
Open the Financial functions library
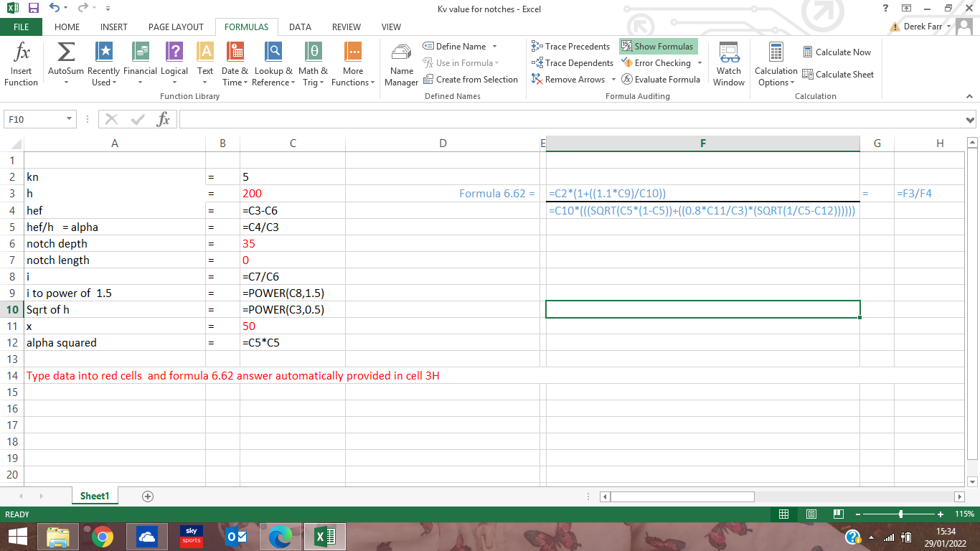[x=140, y=64]
